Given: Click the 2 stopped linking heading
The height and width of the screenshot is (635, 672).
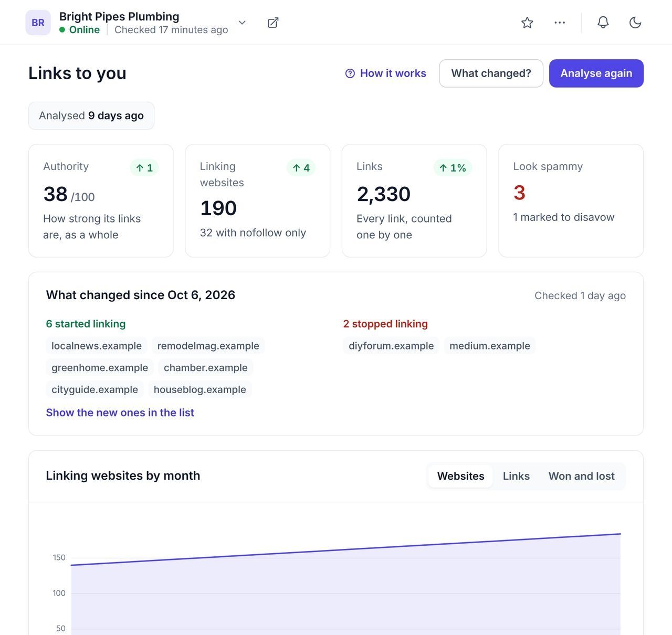Looking at the screenshot, I should (385, 324).
